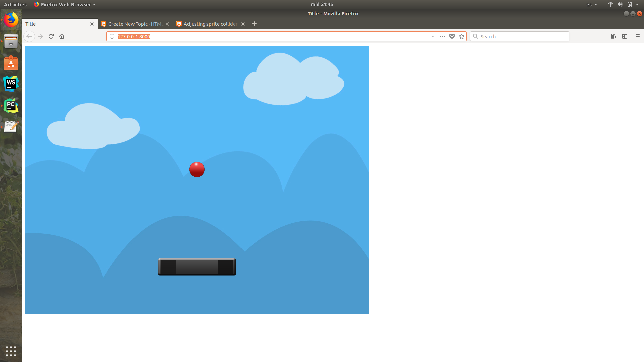Open the volume speaker icon

click(620, 4)
